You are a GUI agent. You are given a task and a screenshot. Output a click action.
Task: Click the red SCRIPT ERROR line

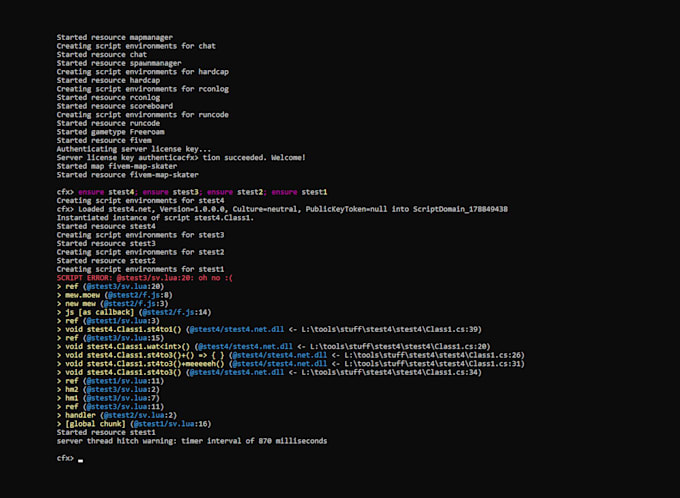tap(147, 276)
